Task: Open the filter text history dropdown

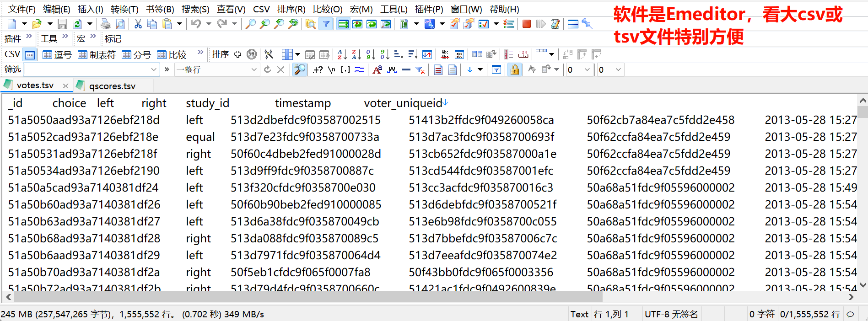Action: 154,70
